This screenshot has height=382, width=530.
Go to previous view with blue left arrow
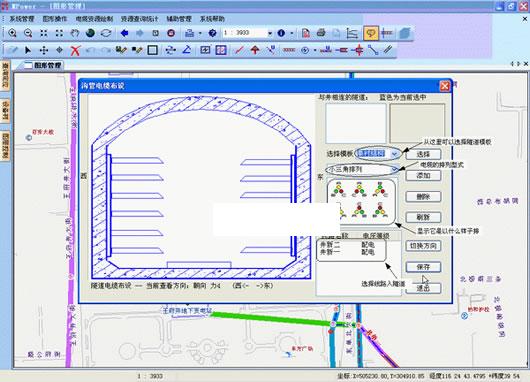(x=124, y=33)
